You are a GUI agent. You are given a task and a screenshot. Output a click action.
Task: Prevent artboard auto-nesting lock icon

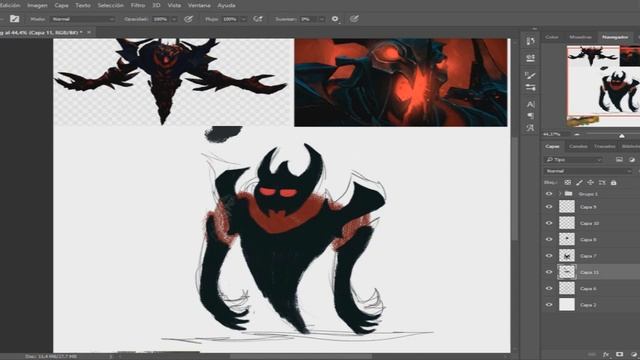tap(602, 182)
